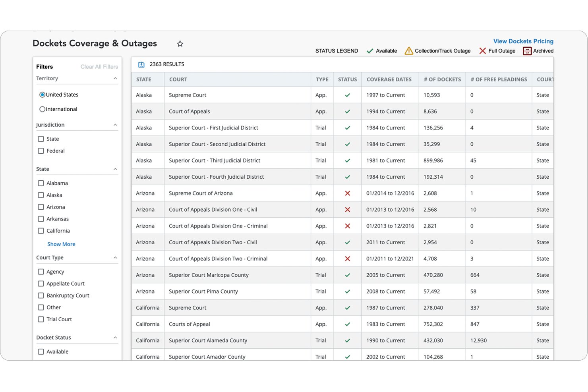Viewport: 588px width, 392px height.
Task: Click status checkmark for Alaska Court of Appeals
Action: (x=347, y=112)
